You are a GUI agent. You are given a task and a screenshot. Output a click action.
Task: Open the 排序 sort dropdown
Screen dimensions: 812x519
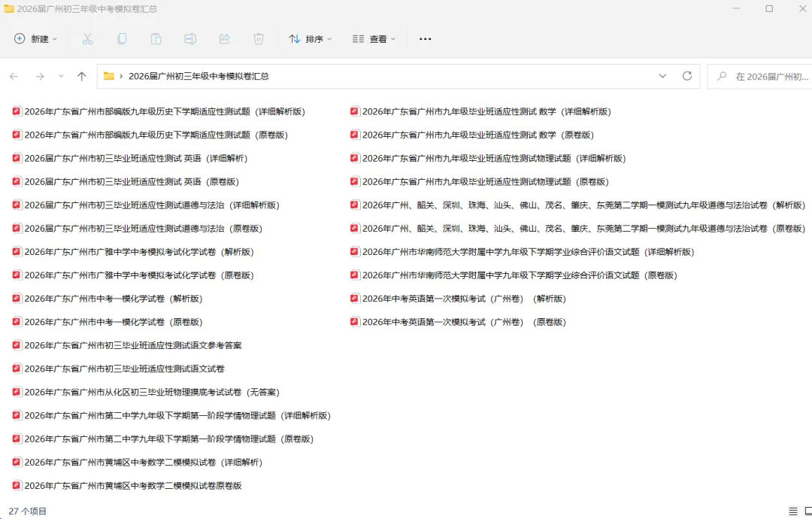pyautogui.click(x=311, y=39)
